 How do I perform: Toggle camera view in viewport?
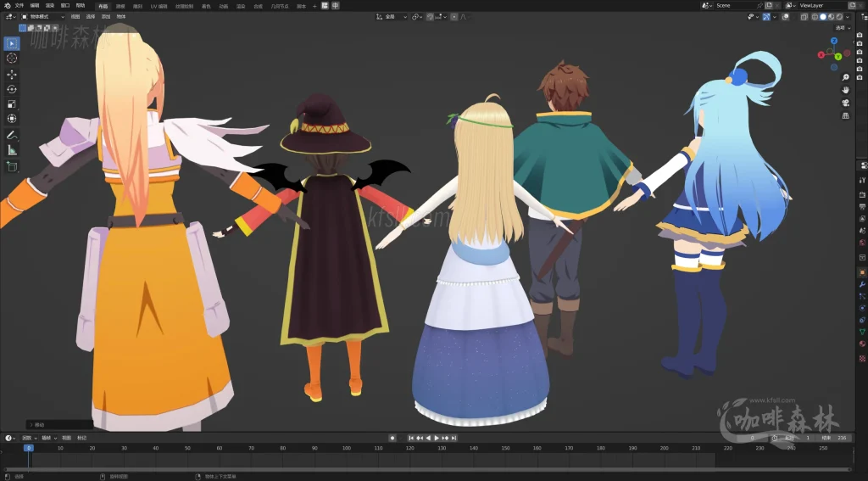pyautogui.click(x=845, y=103)
